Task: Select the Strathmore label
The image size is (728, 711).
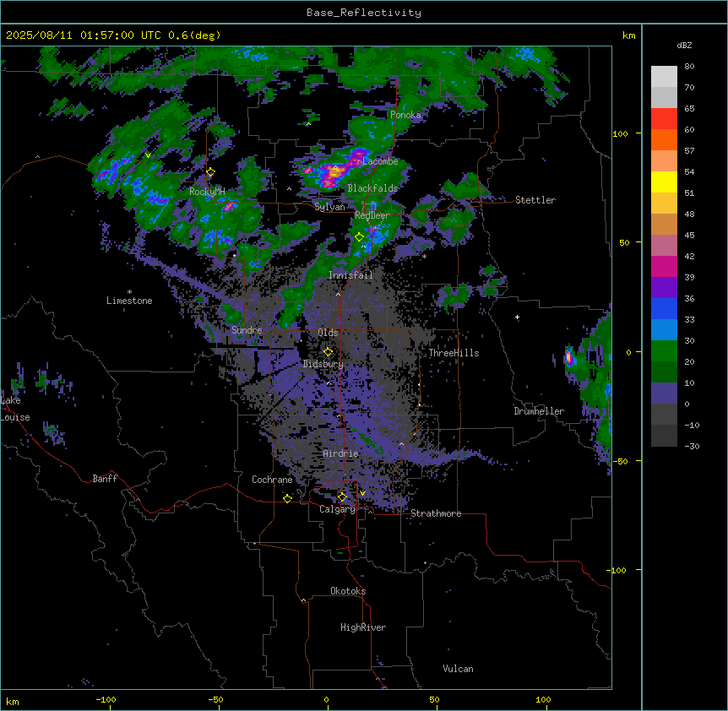Action: coord(436,513)
